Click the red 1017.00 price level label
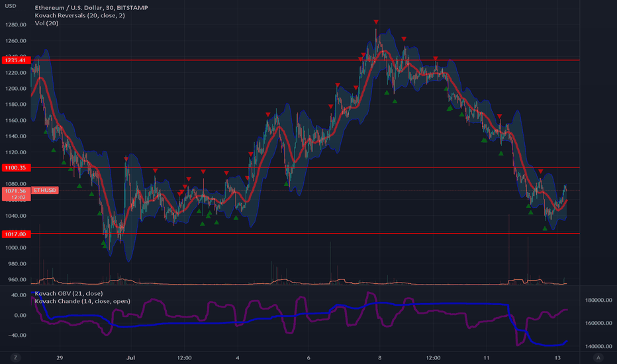617x364 pixels. click(16, 234)
